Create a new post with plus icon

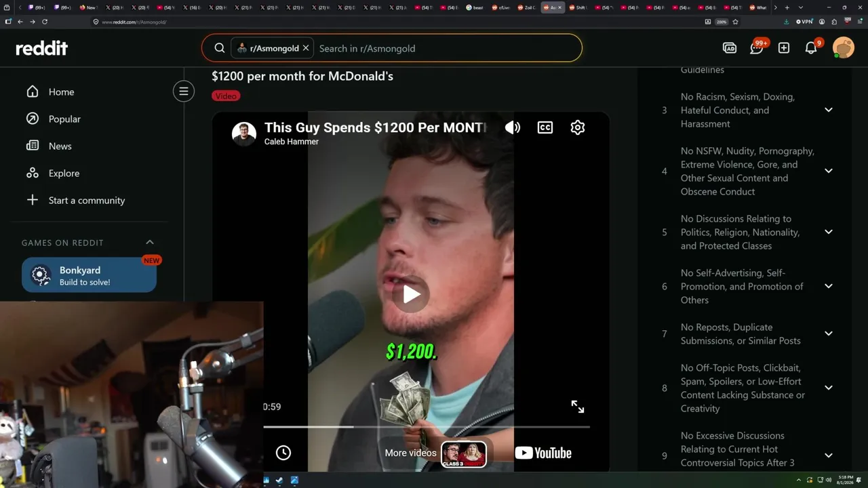[784, 48]
